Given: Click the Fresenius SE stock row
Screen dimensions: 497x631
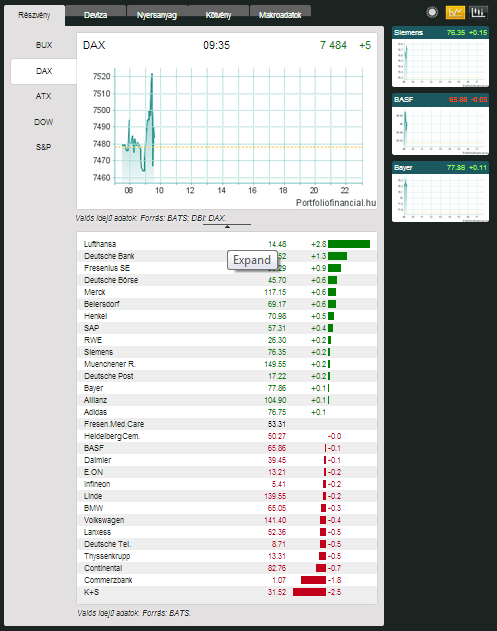Looking at the screenshot, I should pyautogui.click(x=227, y=268).
